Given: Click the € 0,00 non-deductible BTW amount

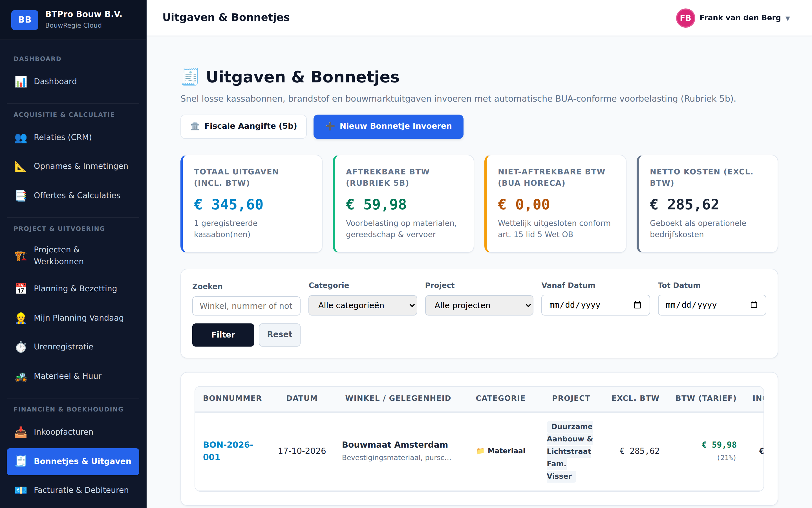Looking at the screenshot, I should tap(524, 205).
